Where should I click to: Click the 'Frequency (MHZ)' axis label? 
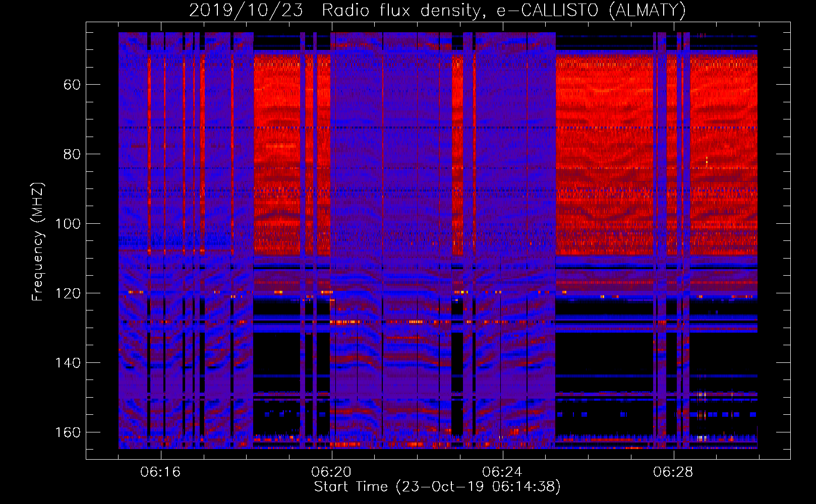pos(38,242)
